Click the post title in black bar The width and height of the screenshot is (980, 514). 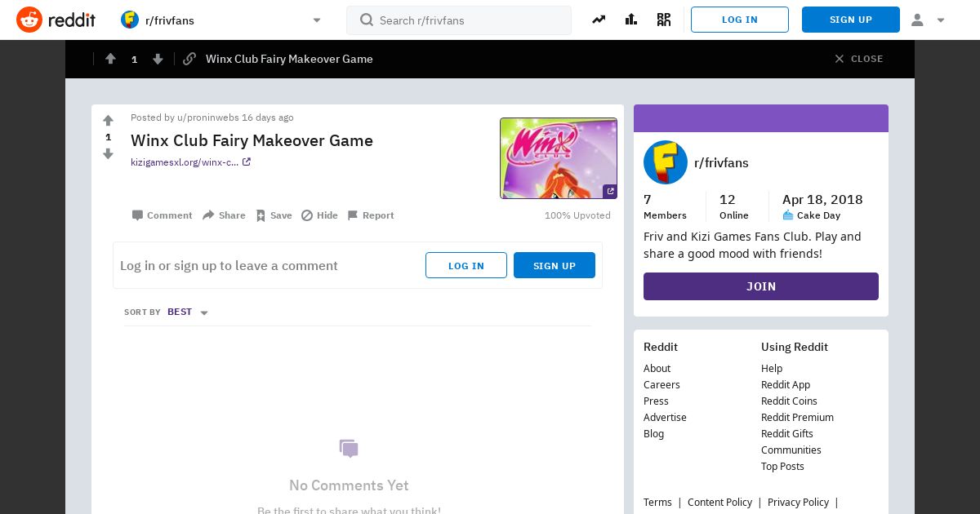289,59
